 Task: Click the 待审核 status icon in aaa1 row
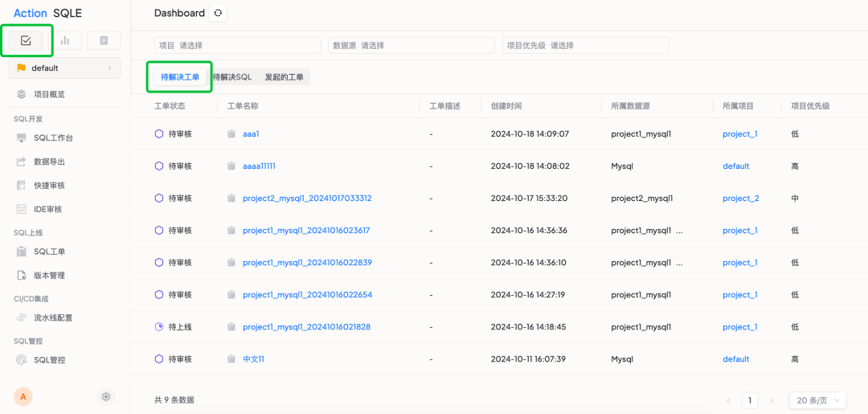pyautogui.click(x=159, y=134)
